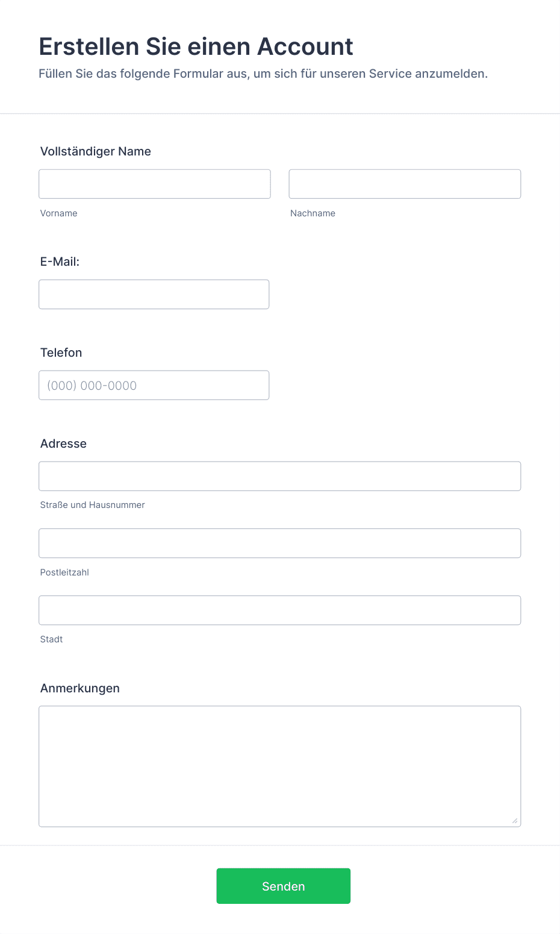Click the Vorname first name input field
The width and height of the screenshot is (560, 934).
point(155,184)
